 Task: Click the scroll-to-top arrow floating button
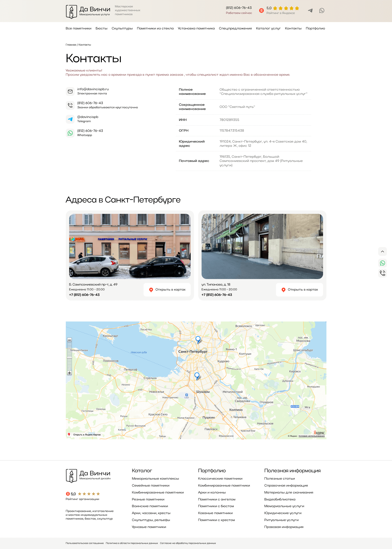click(382, 251)
